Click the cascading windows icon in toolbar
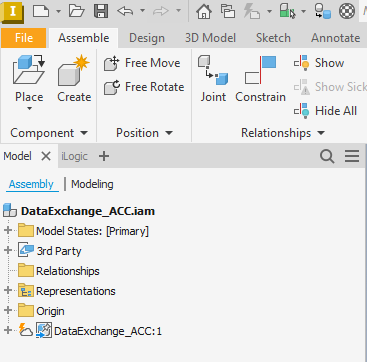The width and height of the screenshot is (367, 362). point(228,11)
